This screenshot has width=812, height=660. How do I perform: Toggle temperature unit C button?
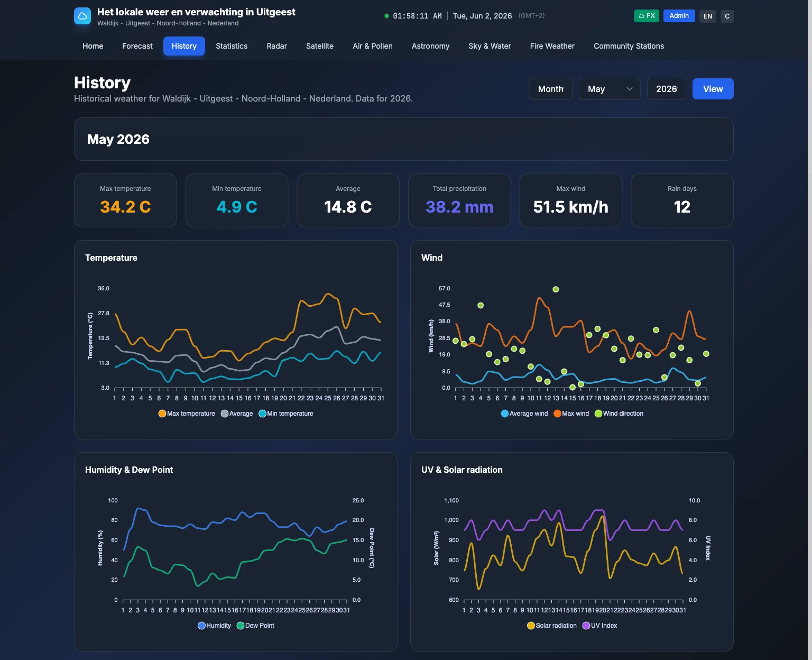click(x=727, y=16)
